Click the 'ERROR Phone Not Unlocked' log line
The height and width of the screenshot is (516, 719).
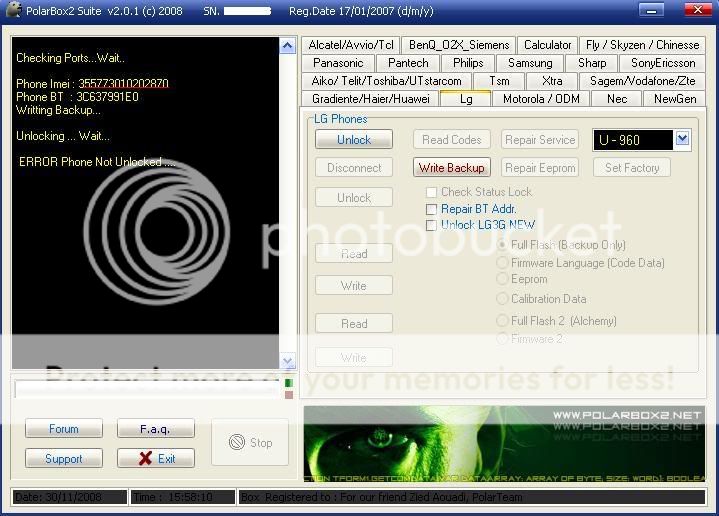[x=97, y=162]
